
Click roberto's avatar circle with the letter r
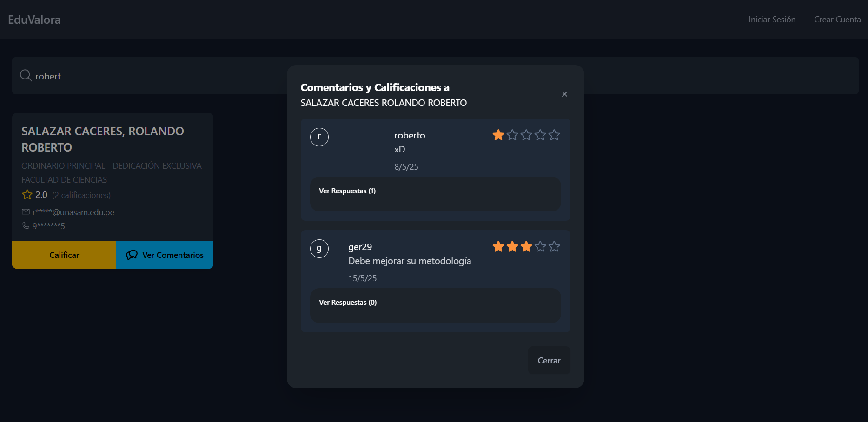319,137
